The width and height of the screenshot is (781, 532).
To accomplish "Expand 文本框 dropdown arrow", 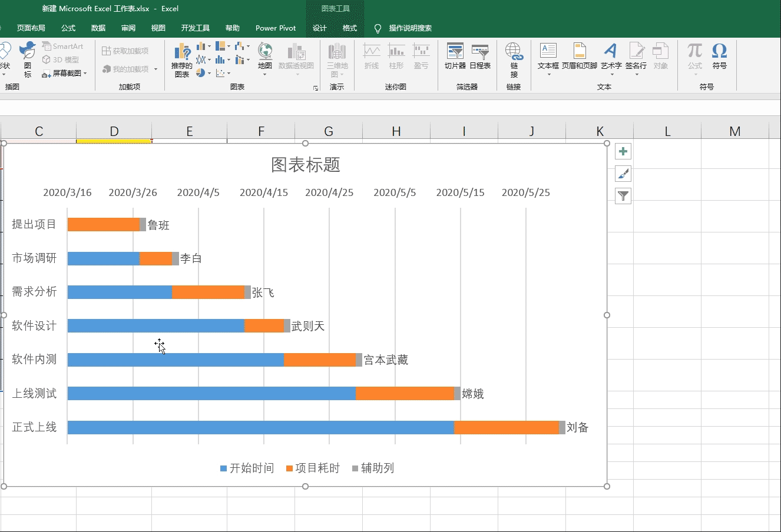I will click(x=548, y=75).
